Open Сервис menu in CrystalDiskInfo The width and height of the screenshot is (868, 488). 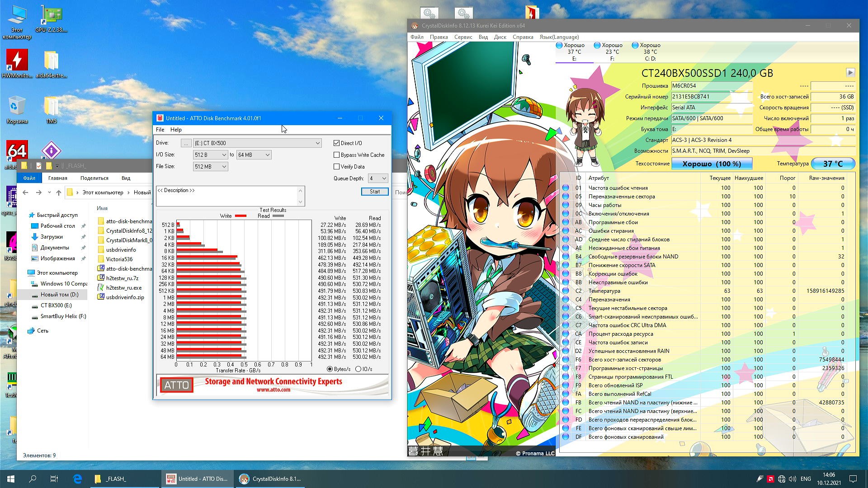tap(463, 37)
